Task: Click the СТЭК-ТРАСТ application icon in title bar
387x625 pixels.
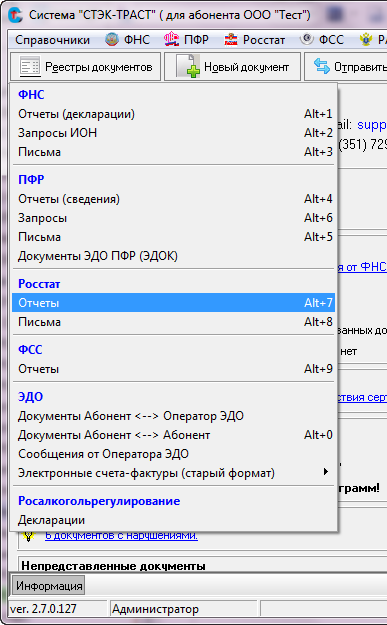Action: [16, 15]
